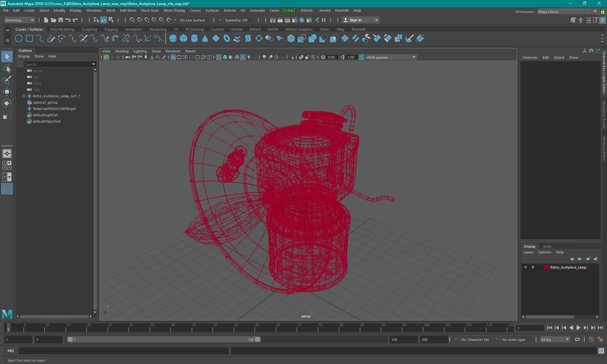The height and width of the screenshot is (364, 607).
Task: Toggle loop playback button
Action: click(577, 340)
